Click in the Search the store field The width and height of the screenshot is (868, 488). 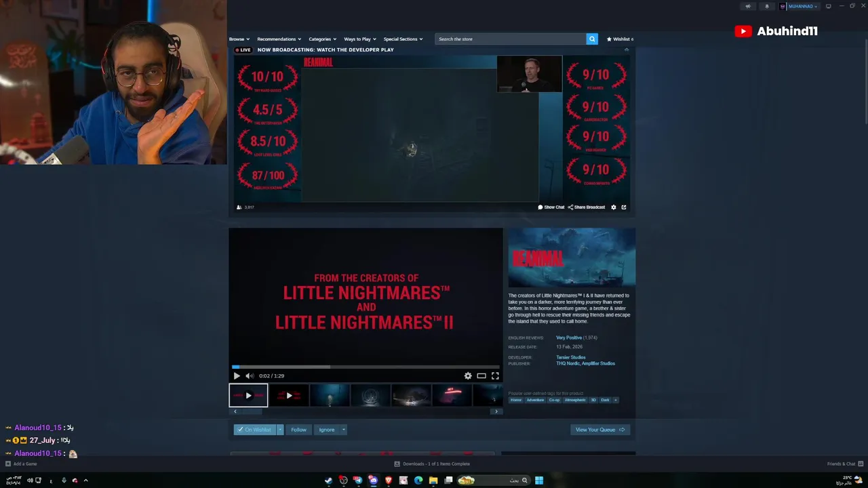click(510, 39)
